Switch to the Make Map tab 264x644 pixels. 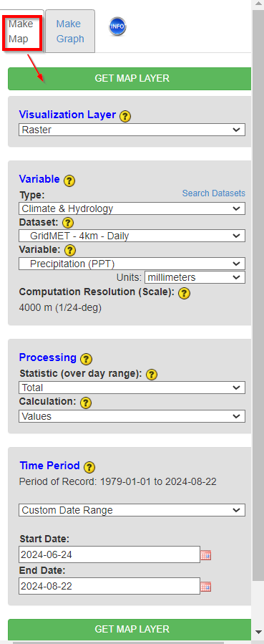(22, 32)
